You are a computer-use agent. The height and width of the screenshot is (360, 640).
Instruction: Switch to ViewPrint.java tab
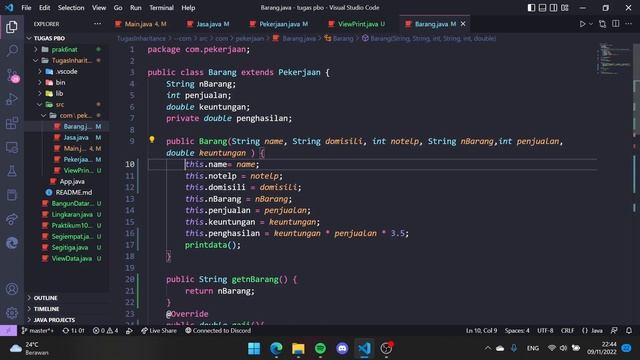pyautogui.click(x=357, y=24)
